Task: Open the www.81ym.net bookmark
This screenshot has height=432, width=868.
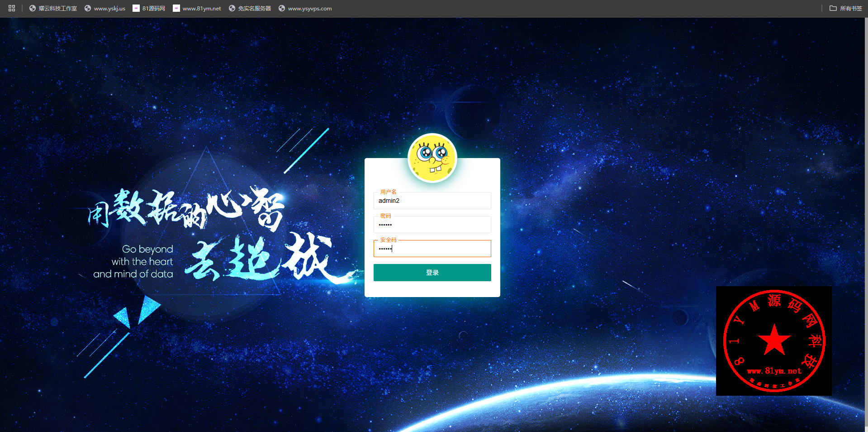Action: point(197,8)
